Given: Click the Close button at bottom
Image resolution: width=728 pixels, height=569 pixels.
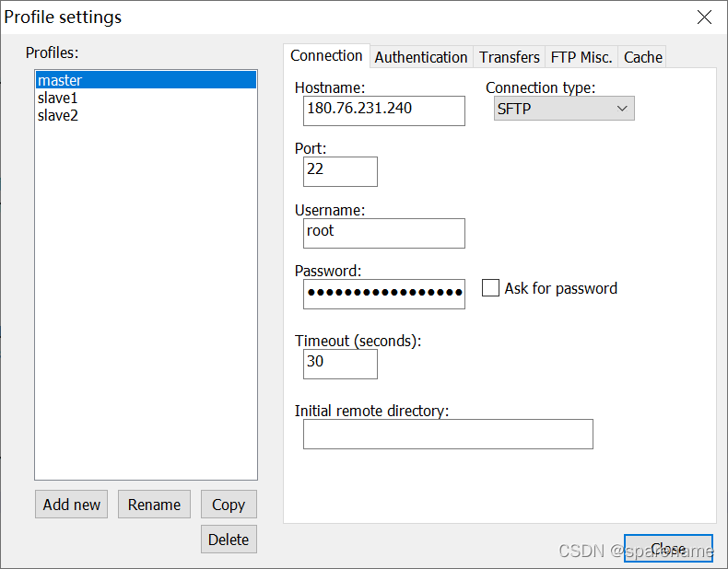Looking at the screenshot, I should point(668,549).
